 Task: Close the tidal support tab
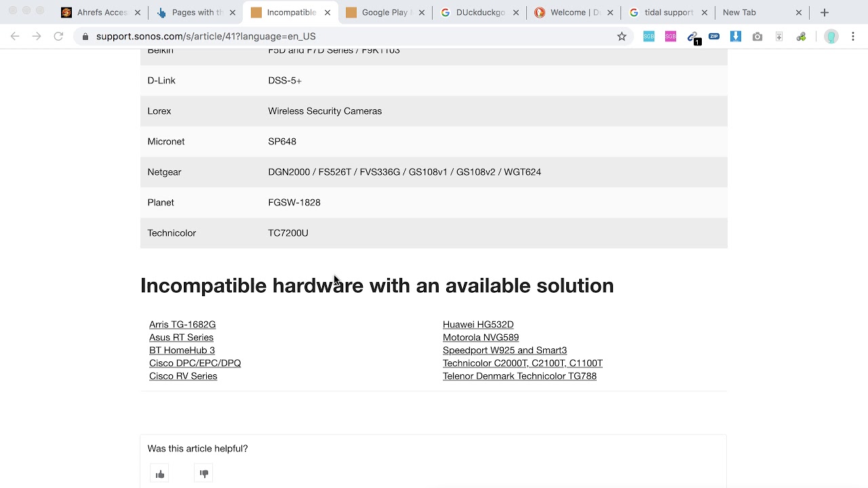pos(704,12)
